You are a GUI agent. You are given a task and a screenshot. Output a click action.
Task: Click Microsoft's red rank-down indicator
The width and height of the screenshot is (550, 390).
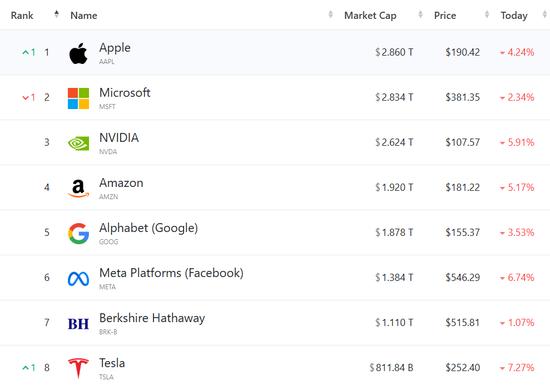coord(29,98)
